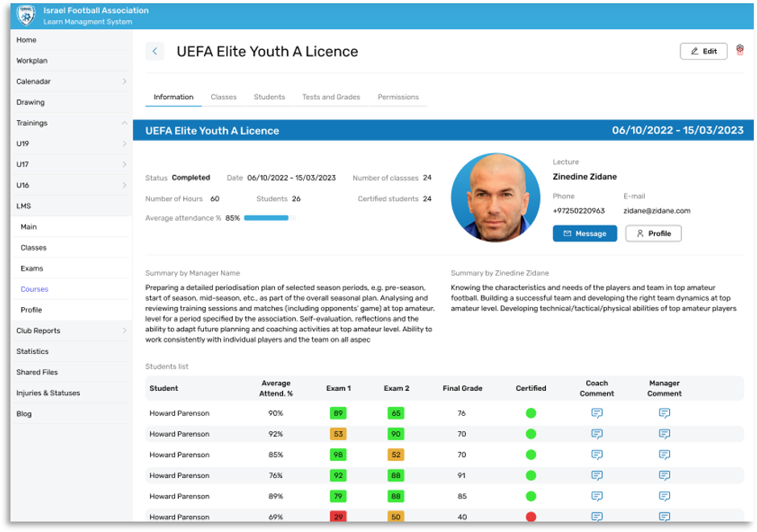757x532 pixels.
Task: Click certified green dot in the final grade 85 row
Action: point(530,497)
